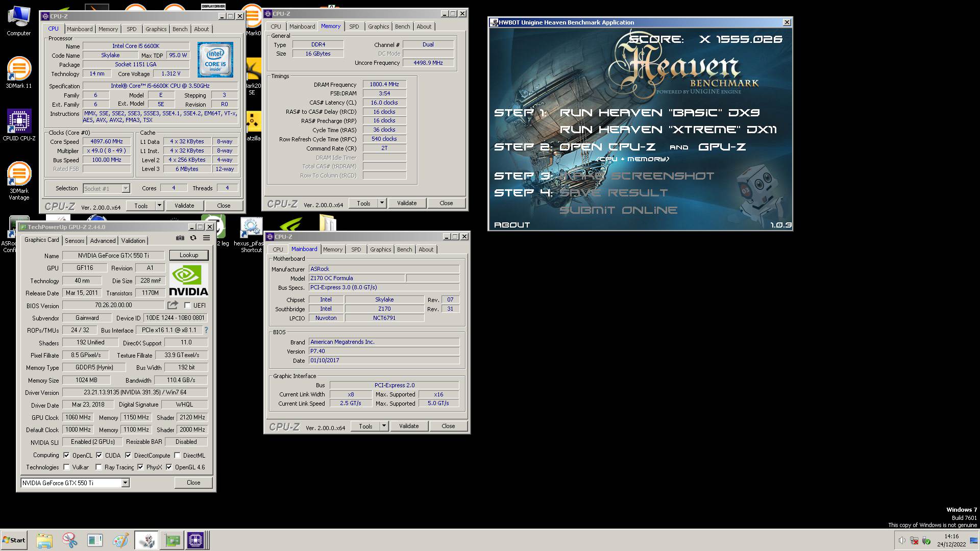Open Windows Explorer from the taskbar
The height and width of the screenshot is (551, 980).
44,540
